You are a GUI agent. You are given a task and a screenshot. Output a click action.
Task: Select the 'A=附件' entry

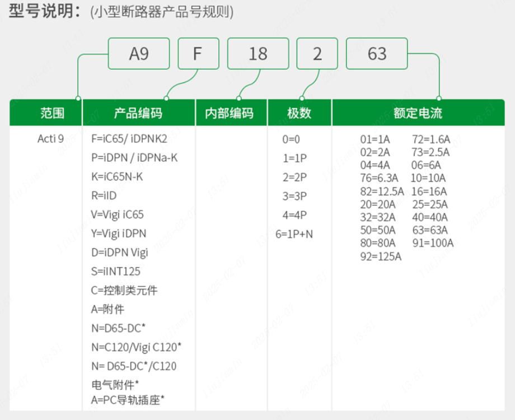[x=107, y=309]
